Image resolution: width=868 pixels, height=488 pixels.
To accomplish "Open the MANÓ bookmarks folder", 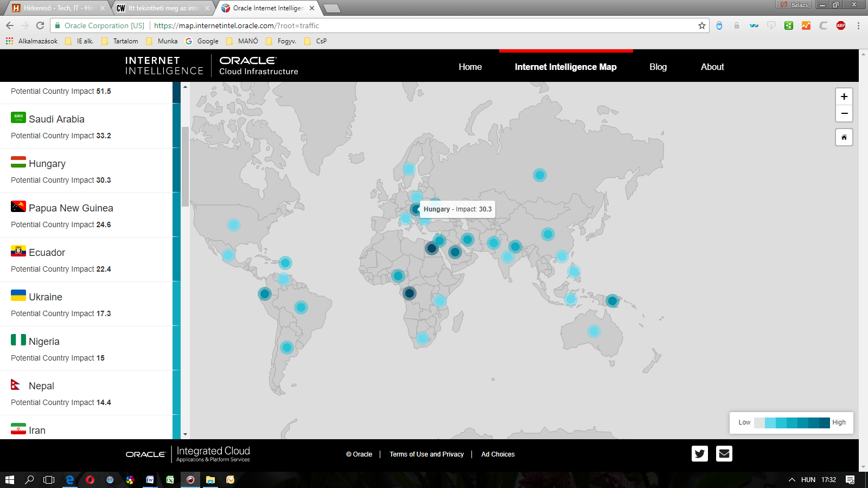I will [242, 41].
